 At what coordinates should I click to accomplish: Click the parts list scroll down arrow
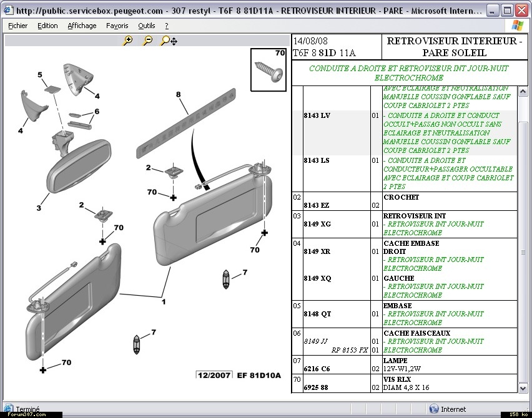tap(523, 388)
